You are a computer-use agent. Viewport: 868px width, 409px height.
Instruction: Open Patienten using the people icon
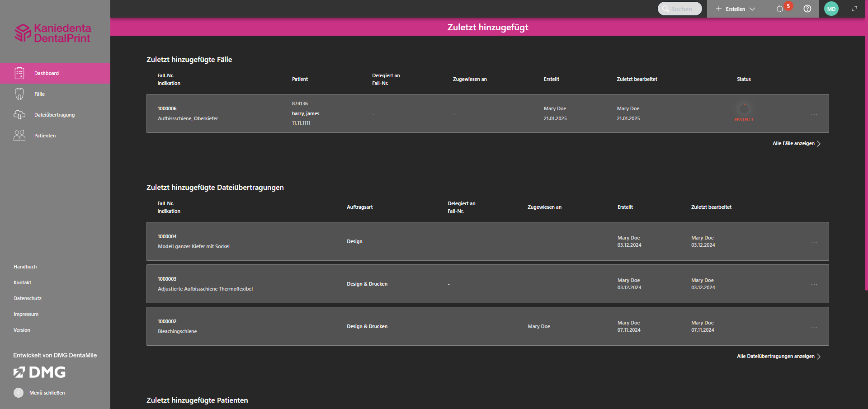point(19,136)
